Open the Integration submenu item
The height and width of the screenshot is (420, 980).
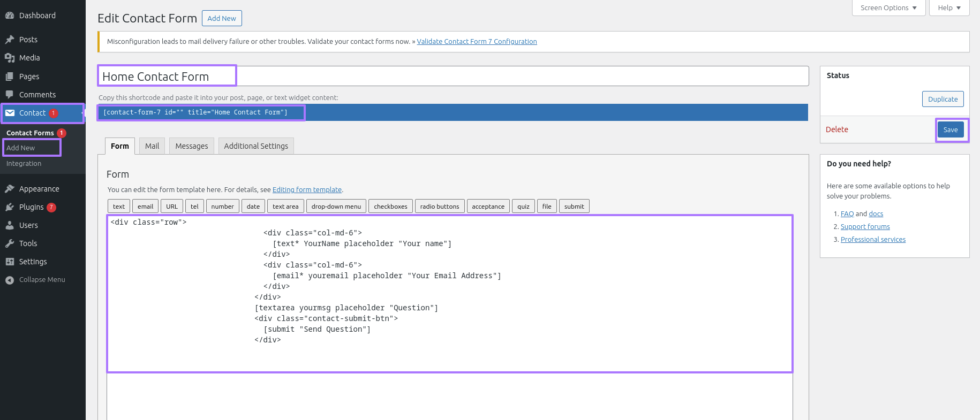[x=24, y=164]
